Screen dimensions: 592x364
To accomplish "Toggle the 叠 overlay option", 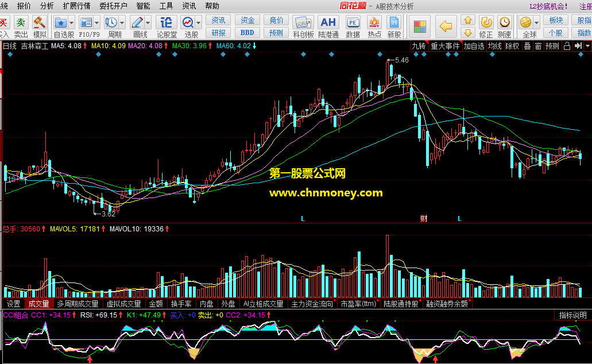I will (528, 46).
